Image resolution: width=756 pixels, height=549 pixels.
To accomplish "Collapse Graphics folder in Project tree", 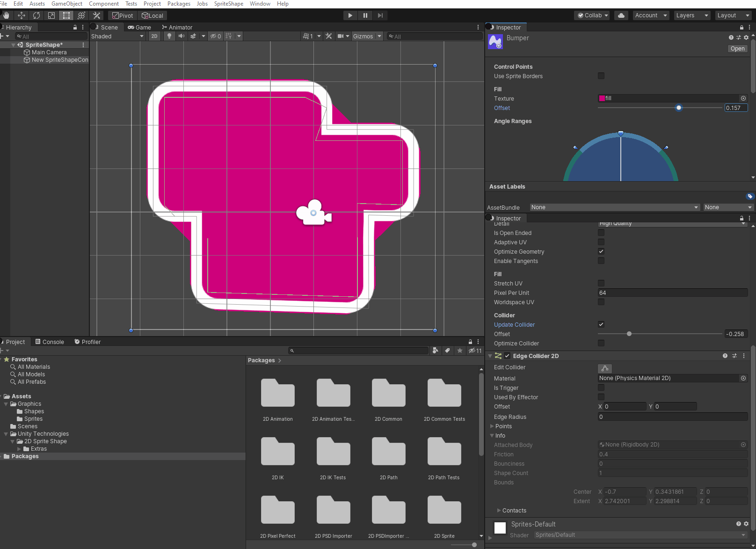I will tap(6, 404).
